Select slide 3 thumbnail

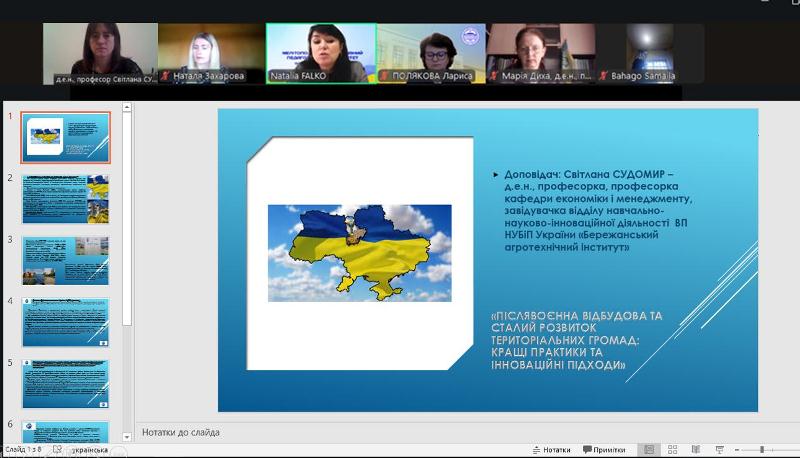pos(65,260)
